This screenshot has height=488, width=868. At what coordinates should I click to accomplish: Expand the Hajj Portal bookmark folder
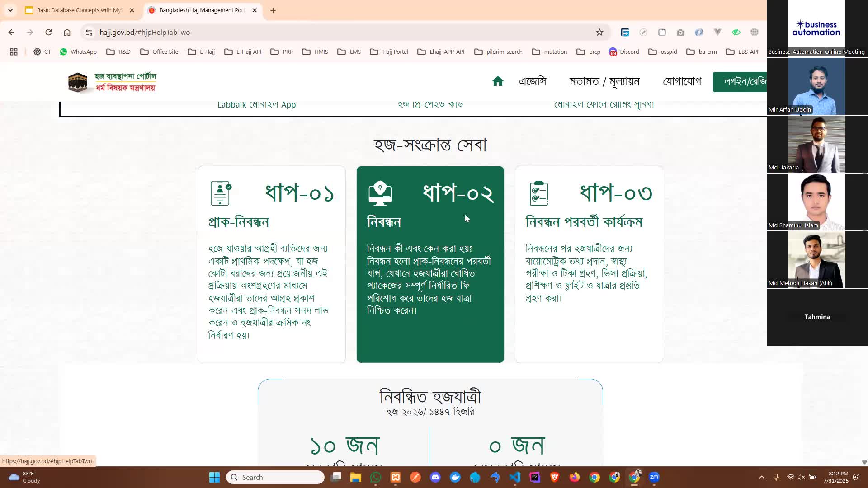coord(389,52)
